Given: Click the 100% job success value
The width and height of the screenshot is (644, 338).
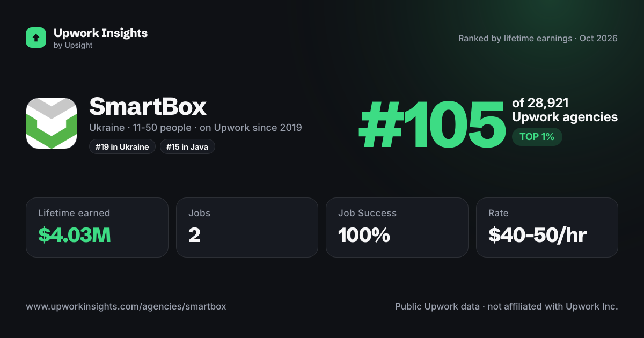Looking at the screenshot, I should click(x=364, y=235).
